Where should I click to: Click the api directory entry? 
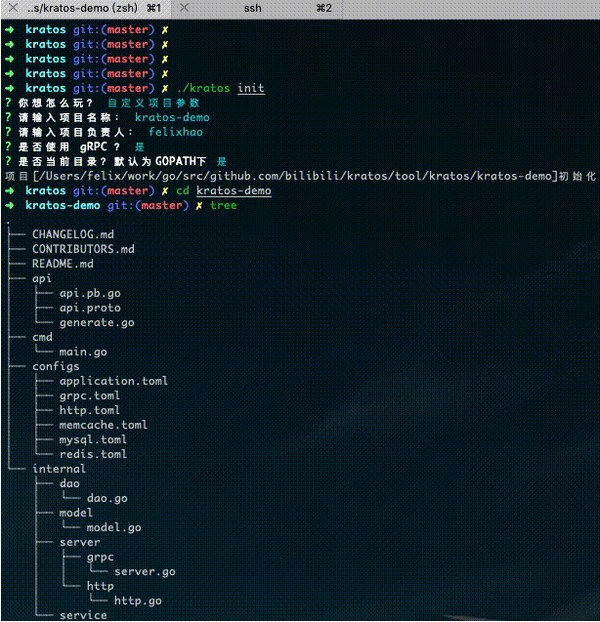click(x=42, y=279)
